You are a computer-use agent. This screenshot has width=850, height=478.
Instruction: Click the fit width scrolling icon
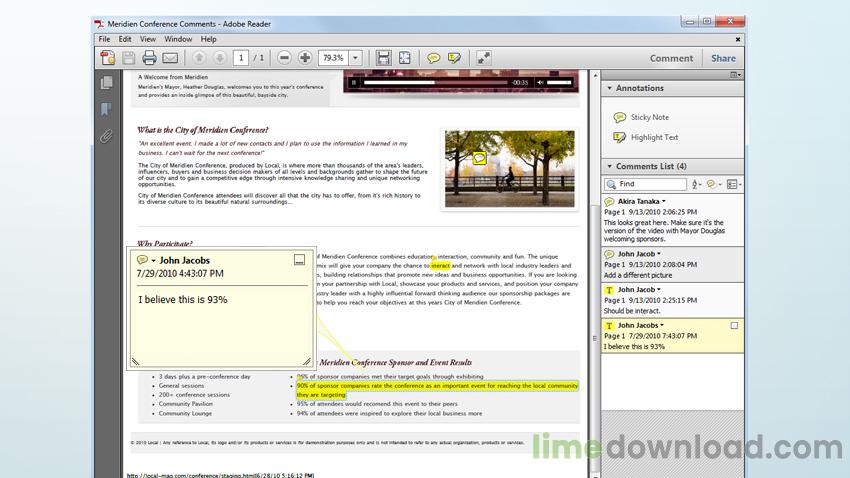pos(384,58)
